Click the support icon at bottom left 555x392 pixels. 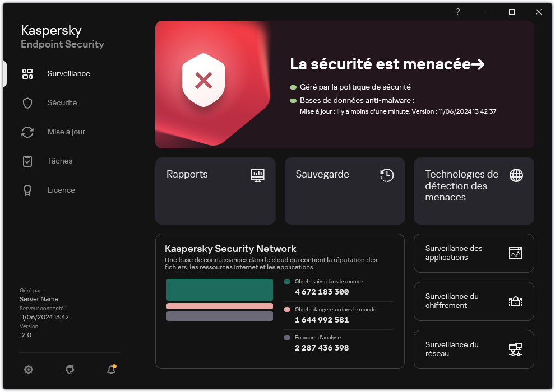(x=70, y=370)
